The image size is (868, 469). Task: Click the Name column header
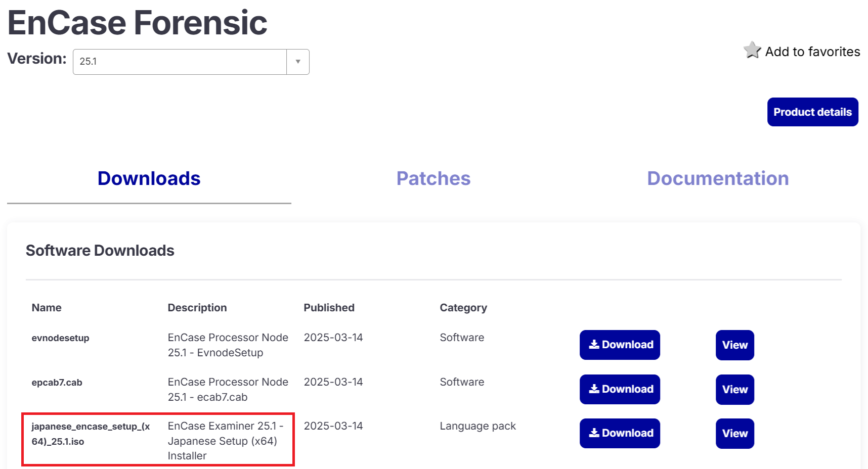click(x=47, y=308)
